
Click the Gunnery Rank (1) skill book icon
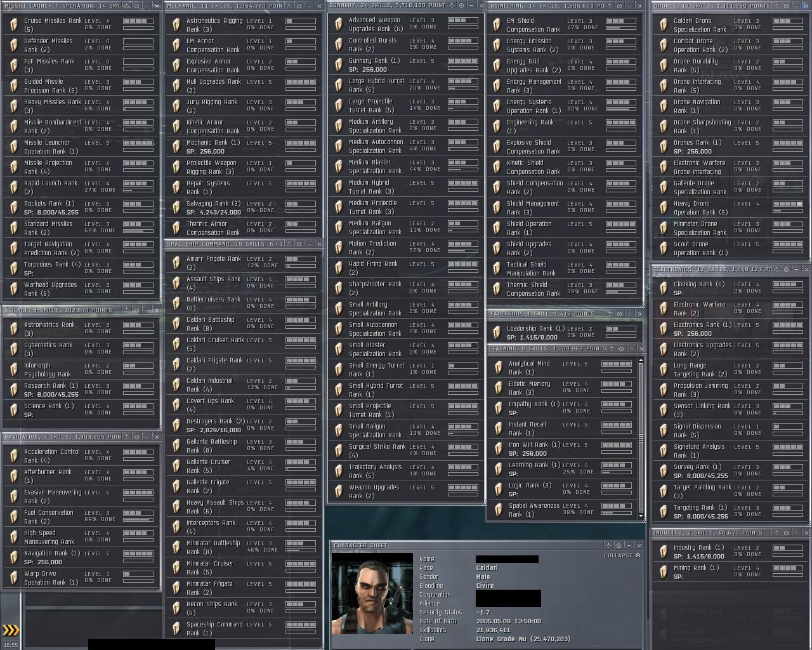coord(339,65)
